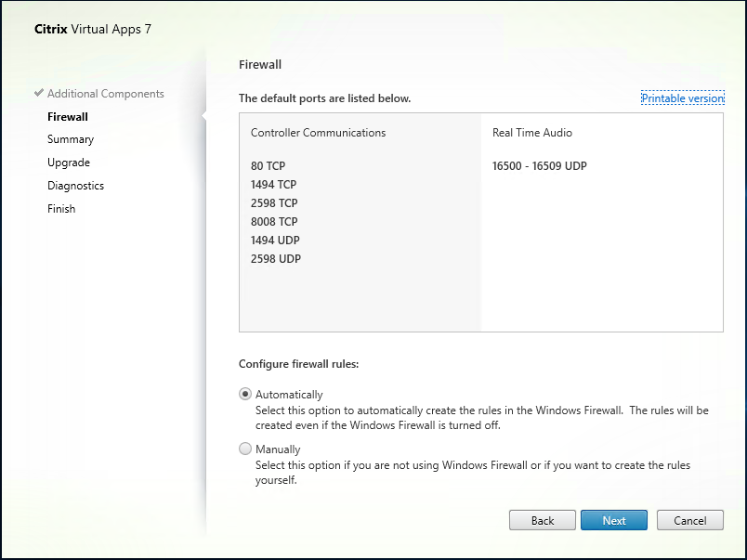Open the Printable version link
This screenshot has height=560, width=747.
pos(682,98)
